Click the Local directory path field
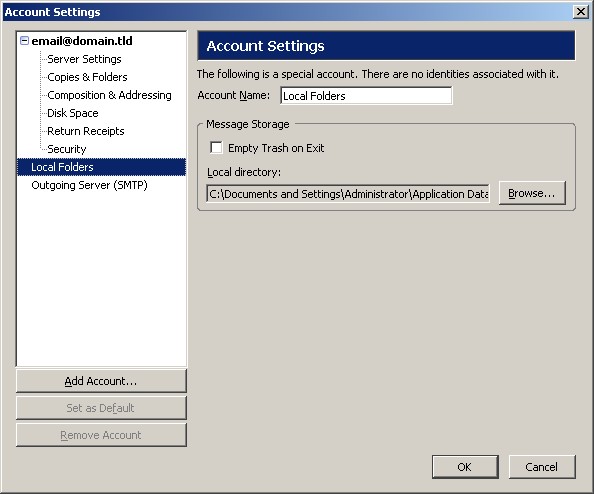Viewport: 594px width, 494px height. tap(348, 194)
